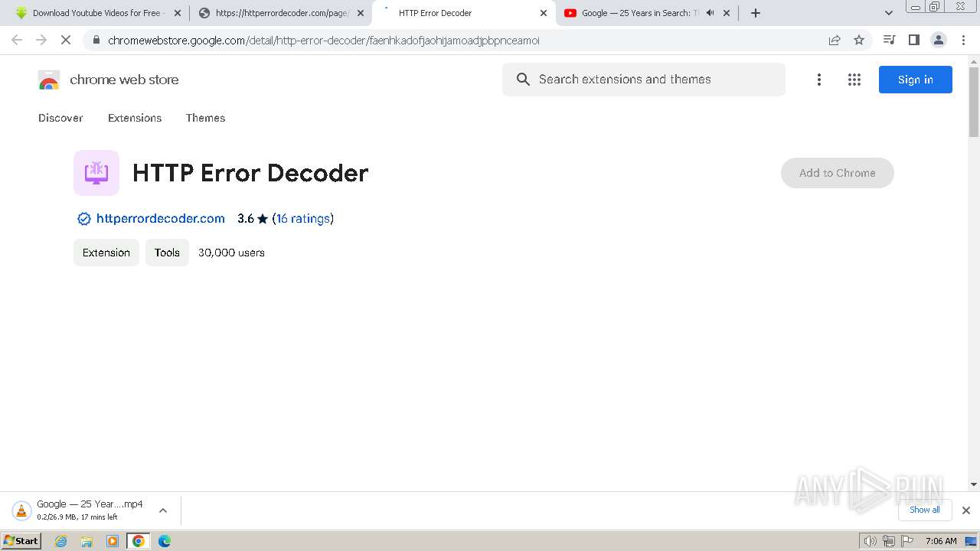Open the httperrordecoder.com publisher link

[x=161, y=219]
